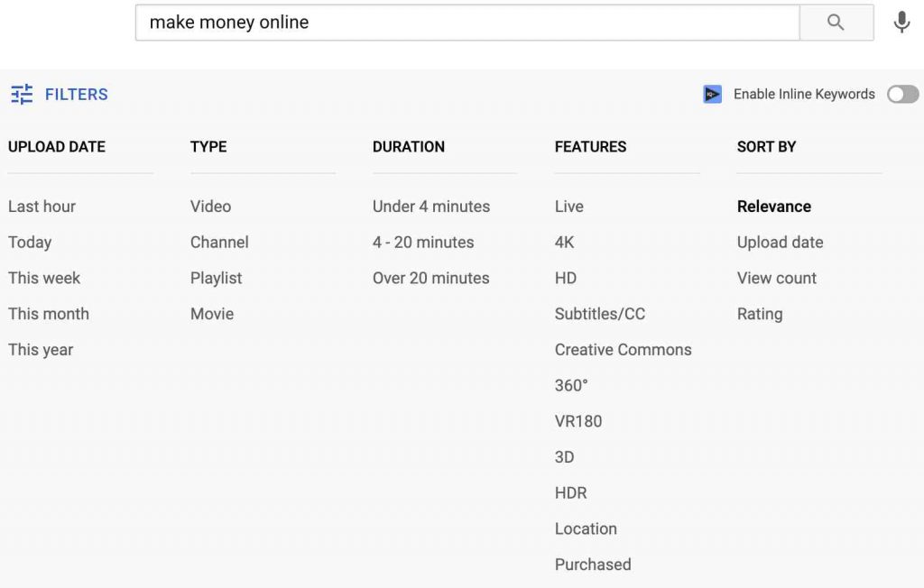Enable the Live feature filter

[x=569, y=207]
